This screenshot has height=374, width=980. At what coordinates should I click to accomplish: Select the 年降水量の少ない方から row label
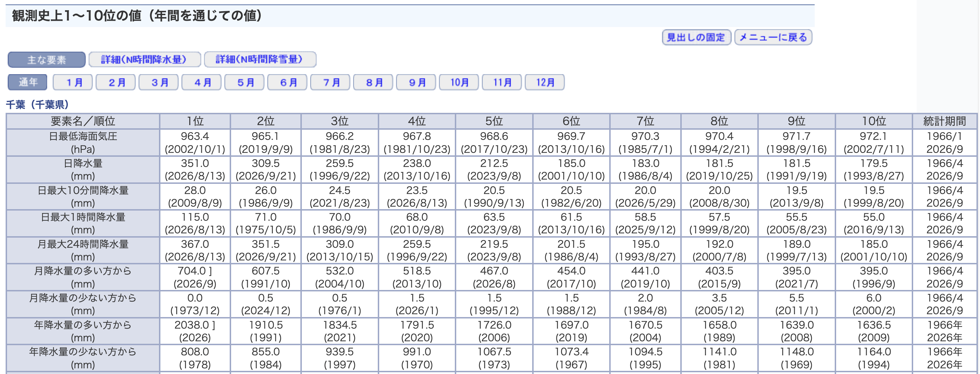point(83,359)
